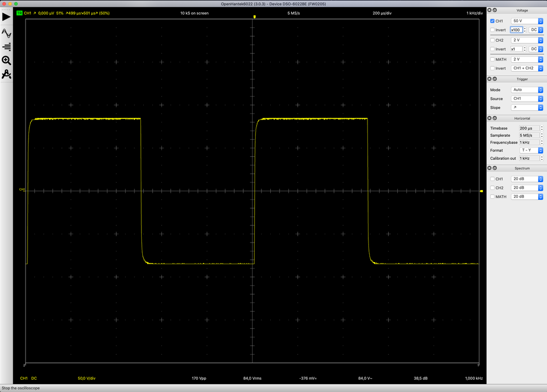Close the Trigger dock panel
This screenshot has width=547, height=392.
pyautogui.click(x=490, y=79)
